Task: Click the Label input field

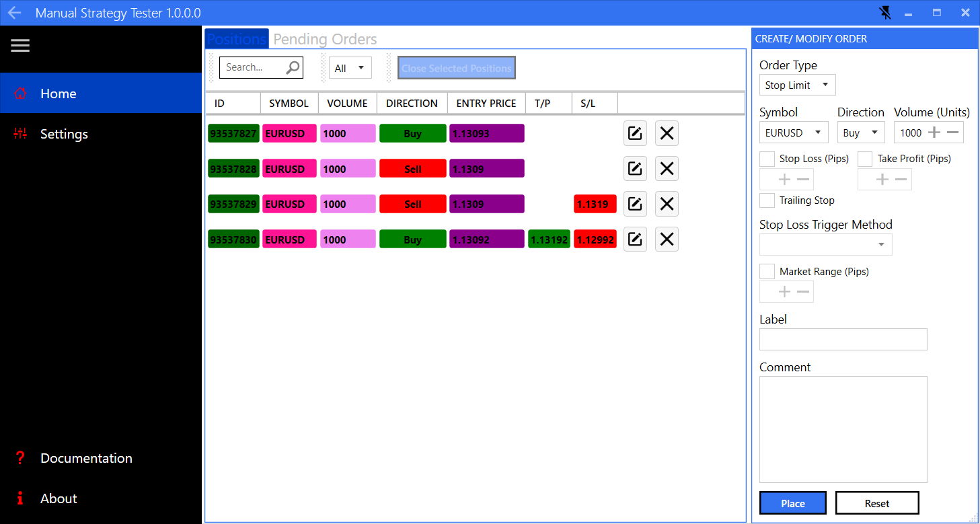Action: pos(843,340)
